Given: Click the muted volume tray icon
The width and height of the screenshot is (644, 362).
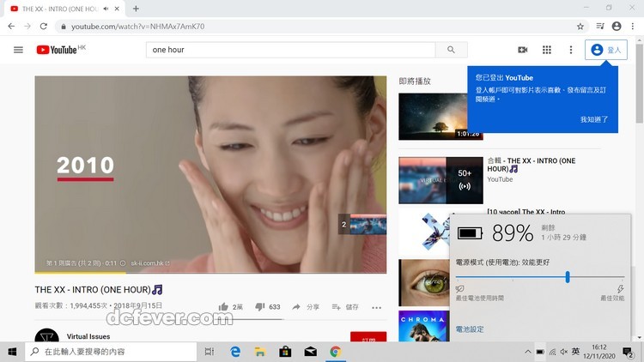Looking at the screenshot, I should tap(564, 352).
